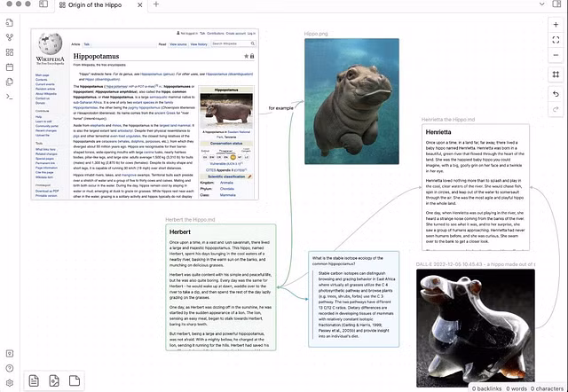Zoom in on the canvas

(556, 25)
